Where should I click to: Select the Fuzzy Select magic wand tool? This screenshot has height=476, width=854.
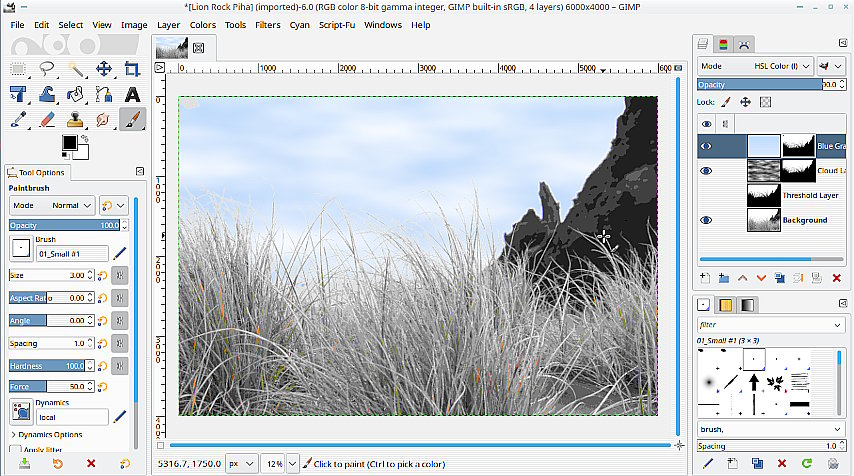[x=75, y=69]
